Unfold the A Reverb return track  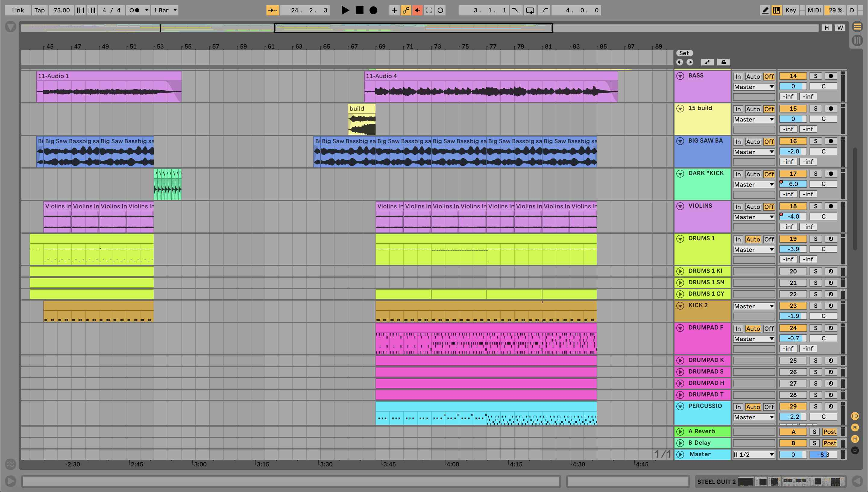click(x=680, y=432)
